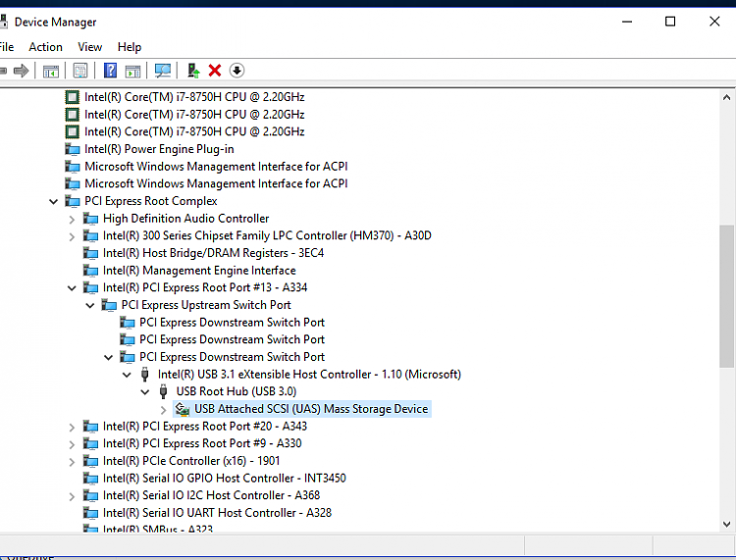Collapse the USB Root Hub (USB 3.0) node

(x=145, y=391)
